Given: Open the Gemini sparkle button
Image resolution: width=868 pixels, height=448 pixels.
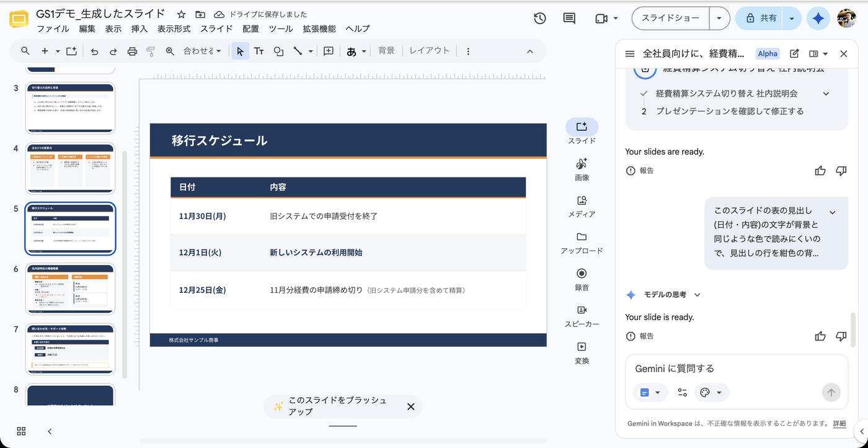Looking at the screenshot, I should 818,19.
